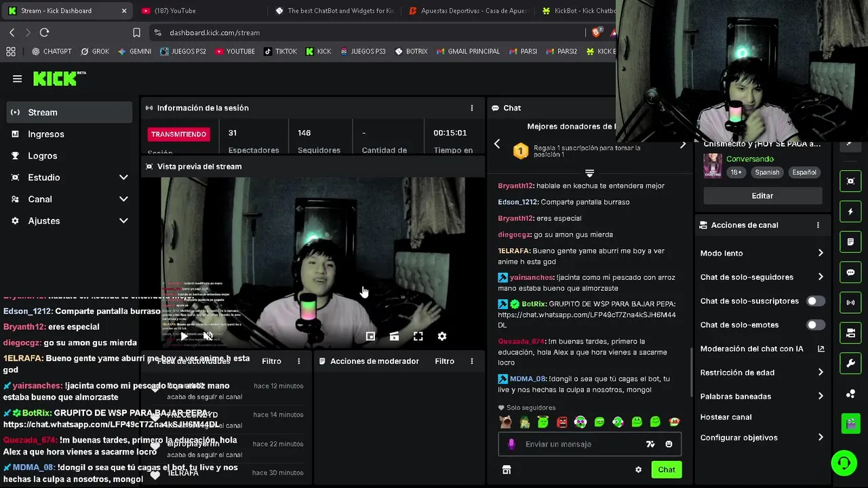Open three dots icon in right sidebar
Image resolution: width=868 pixels, height=488 pixels.
click(x=850, y=394)
